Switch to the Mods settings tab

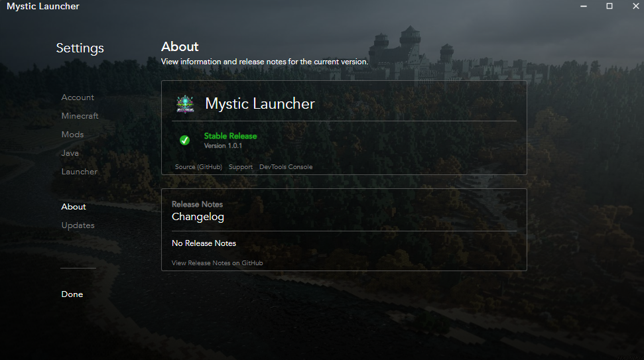72,134
